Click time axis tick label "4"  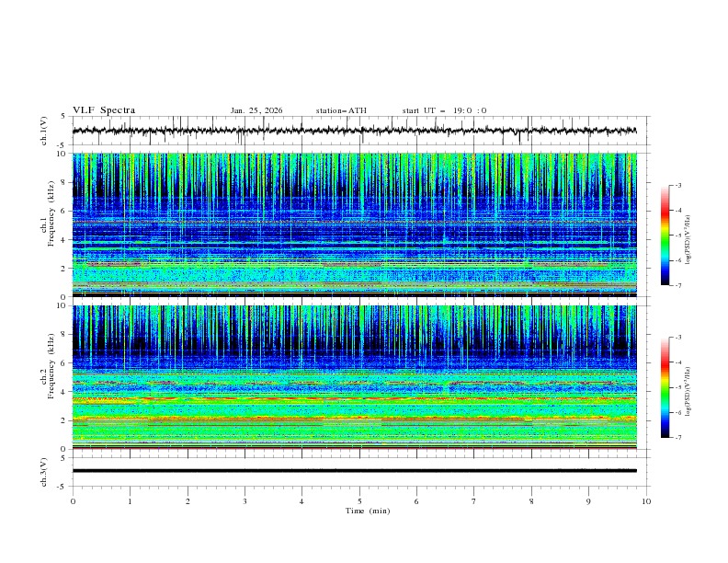pyautogui.click(x=301, y=501)
